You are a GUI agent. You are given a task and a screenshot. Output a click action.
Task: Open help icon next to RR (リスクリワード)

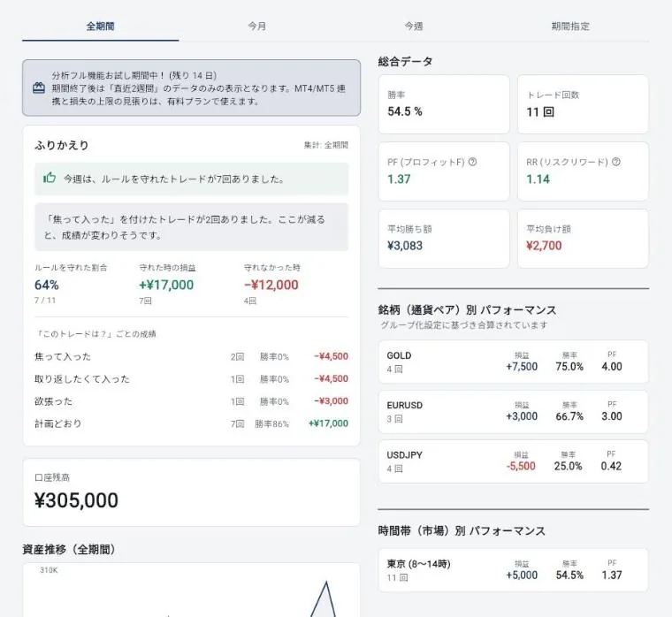click(x=616, y=162)
